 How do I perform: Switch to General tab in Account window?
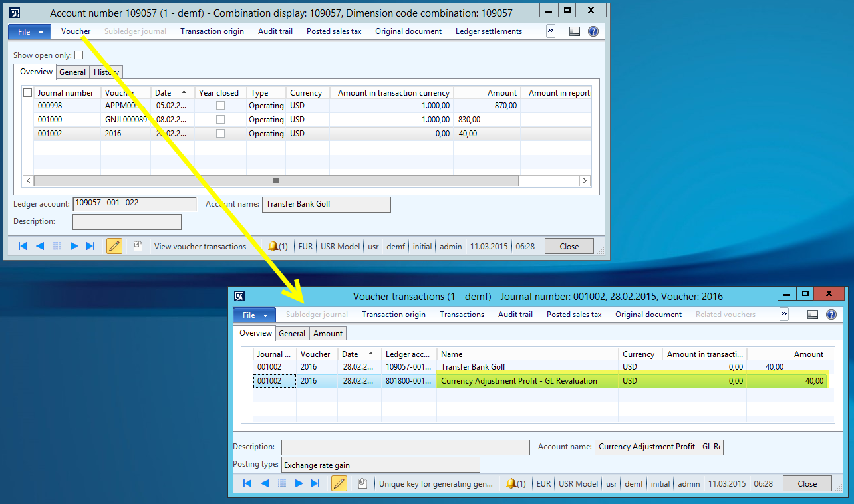[x=72, y=72]
